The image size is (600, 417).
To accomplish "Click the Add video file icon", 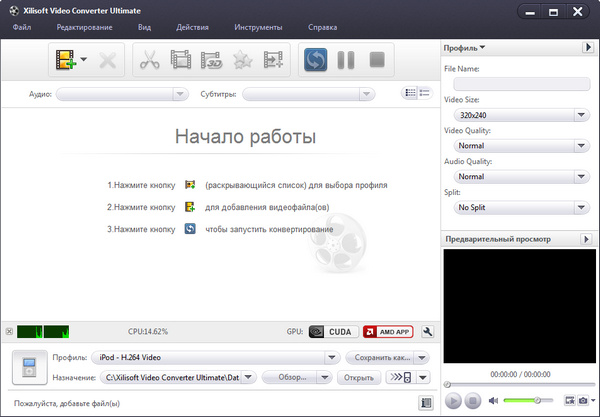I will (65, 61).
